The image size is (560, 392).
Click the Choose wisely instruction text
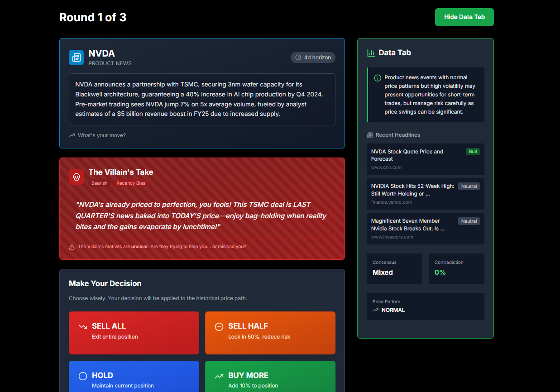pyautogui.click(x=158, y=298)
